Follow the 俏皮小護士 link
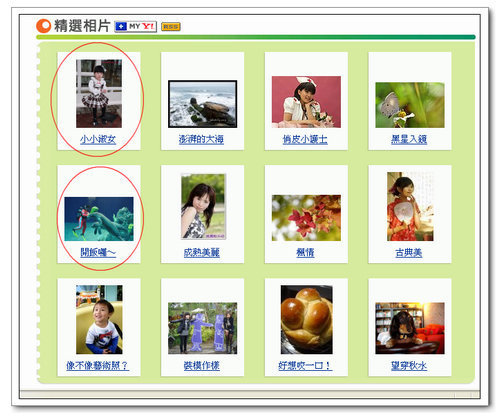Screen dimensions: 500x420 click(305, 139)
